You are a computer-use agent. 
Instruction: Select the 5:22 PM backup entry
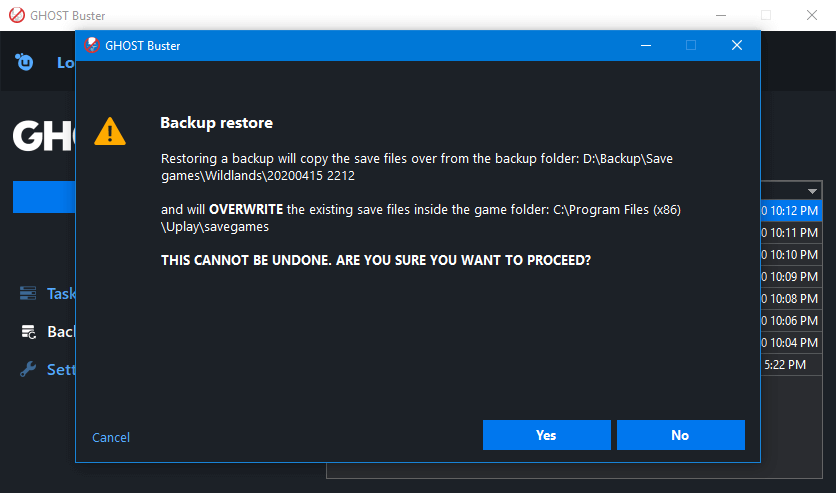coord(791,365)
